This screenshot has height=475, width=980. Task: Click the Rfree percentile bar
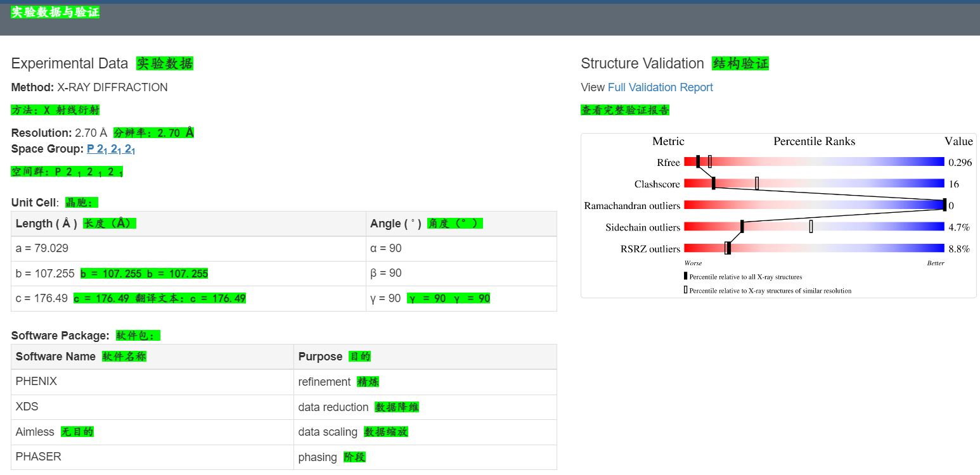[x=814, y=162]
